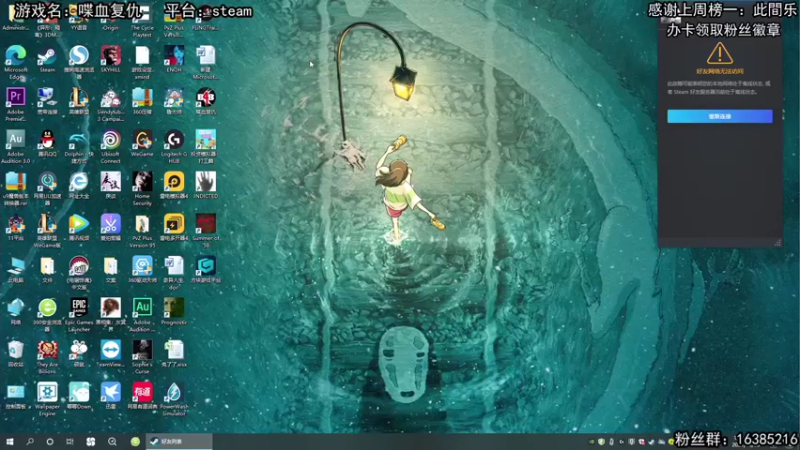Switch to Steam friends list taskbar button
Image resolution: width=800 pixels, height=450 pixels.
click(x=179, y=441)
